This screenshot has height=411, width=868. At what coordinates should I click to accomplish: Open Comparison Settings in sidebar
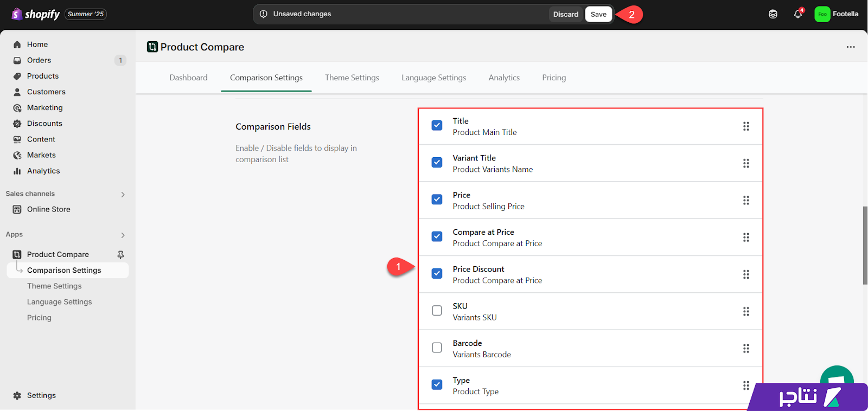(68, 271)
